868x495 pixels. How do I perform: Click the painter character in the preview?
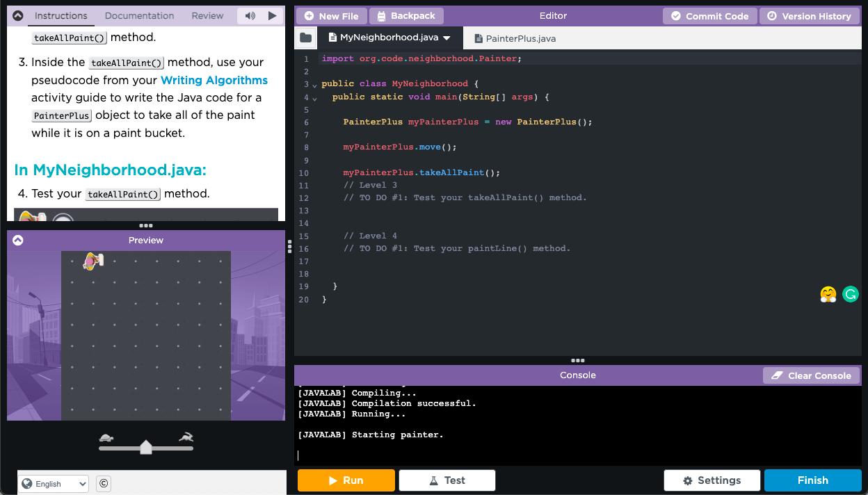coord(93,261)
